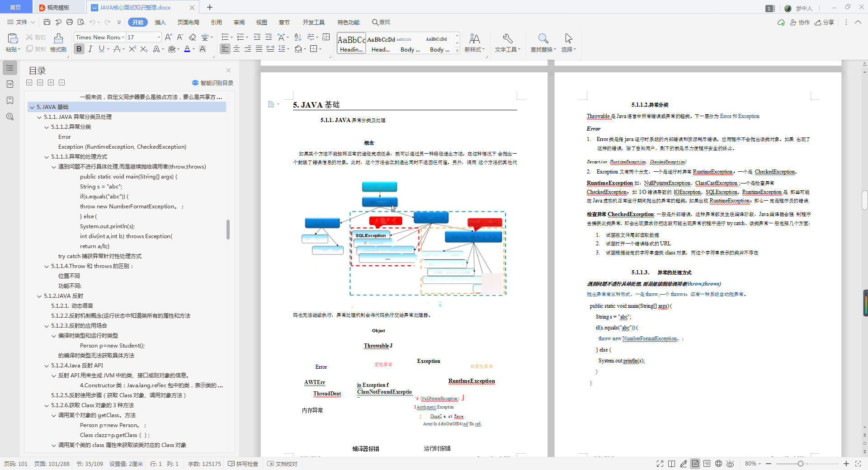The height and width of the screenshot is (470, 868).
Task: Toggle page layout view in status bar
Action: (x=695, y=464)
